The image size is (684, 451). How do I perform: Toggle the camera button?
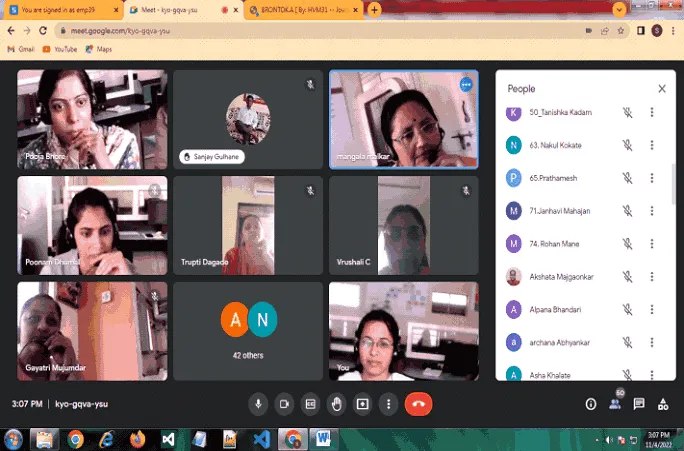(284, 404)
